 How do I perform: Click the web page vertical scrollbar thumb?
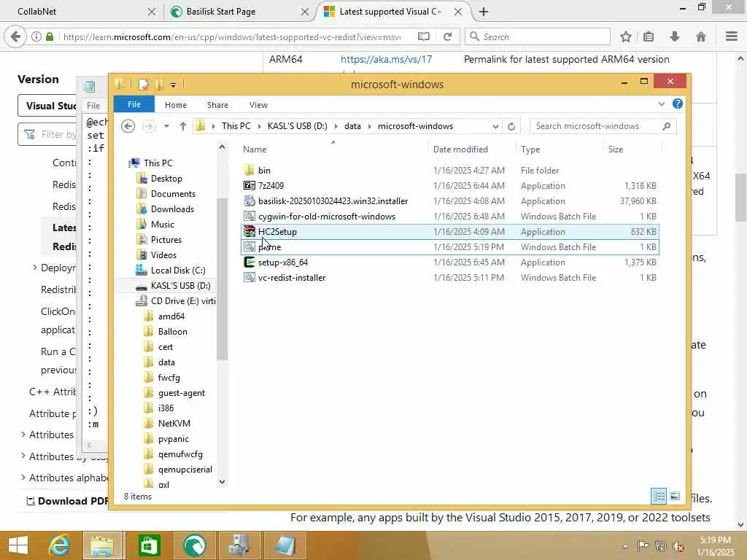[x=740, y=197]
